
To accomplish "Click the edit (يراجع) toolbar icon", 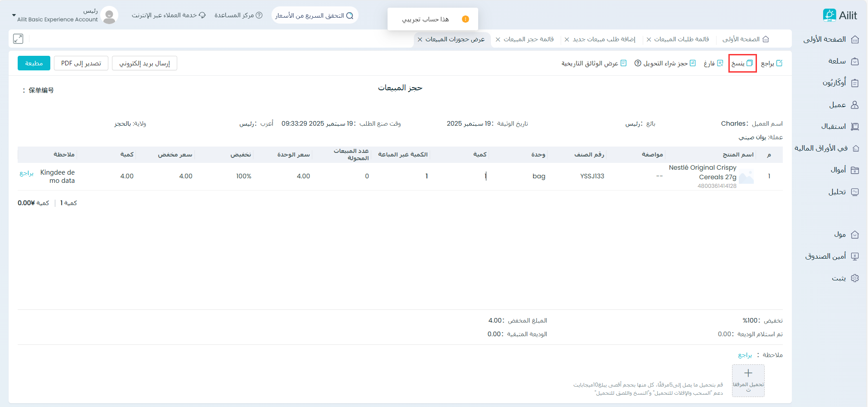I will click(x=779, y=63).
